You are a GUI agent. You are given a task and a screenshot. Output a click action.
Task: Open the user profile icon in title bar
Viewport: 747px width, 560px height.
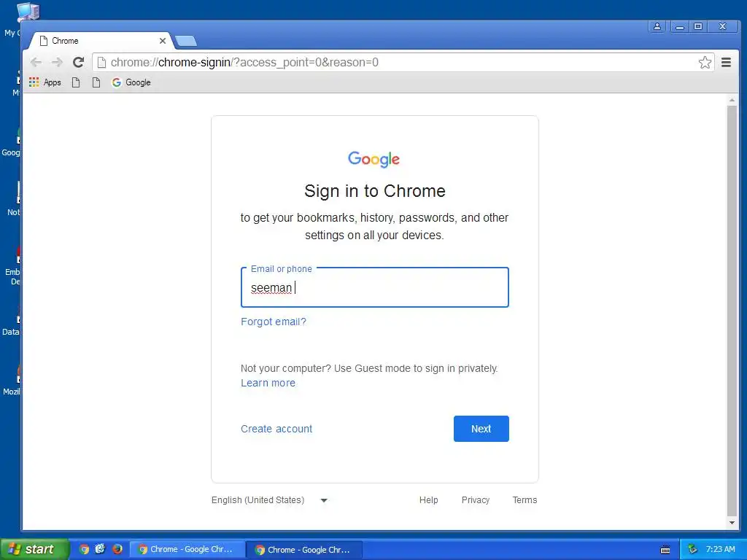tap(657, 27)
